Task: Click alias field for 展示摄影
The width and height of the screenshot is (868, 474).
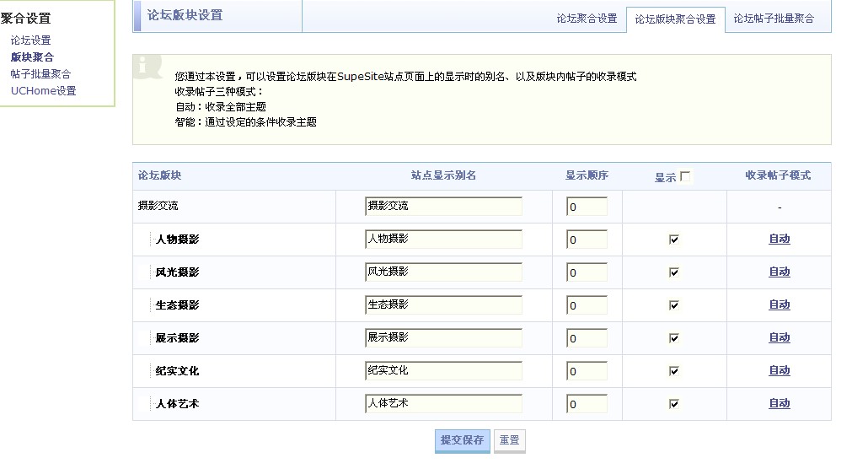Action: pos(443,337)
